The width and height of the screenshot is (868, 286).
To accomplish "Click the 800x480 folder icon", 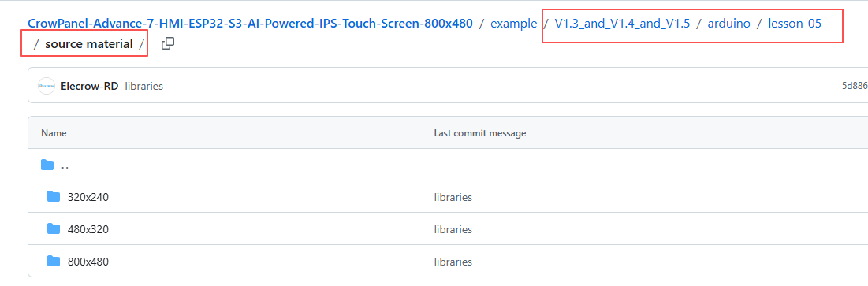I will click(54, 261).
